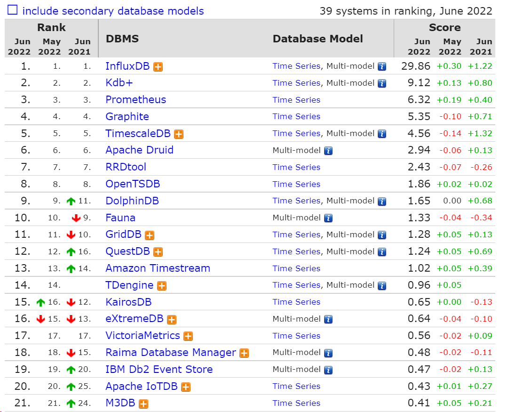Click the DBMS column header
The height and width of the screenshot is (412, 532).
tap(122, 39)
